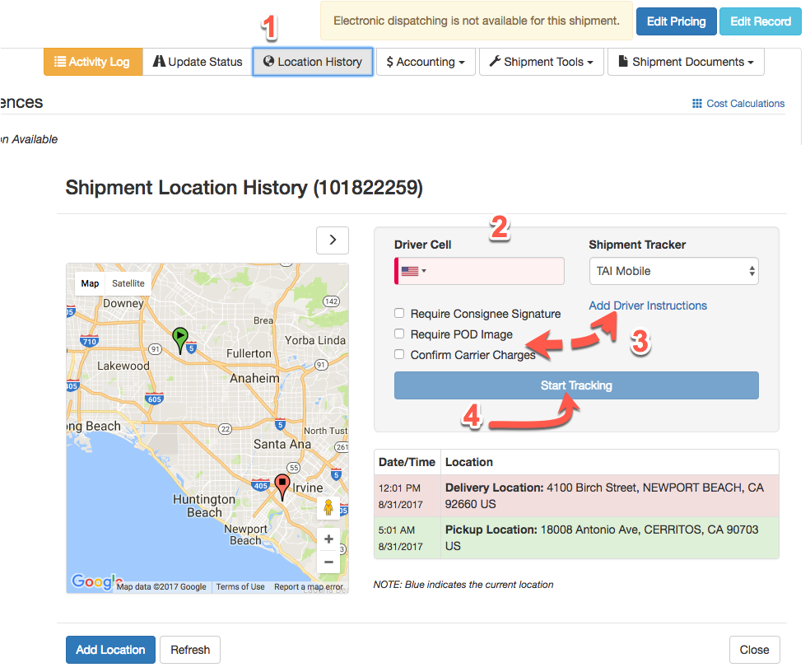Click the grid icon next to Cost Calculations
810x672 pixels.
698,103
